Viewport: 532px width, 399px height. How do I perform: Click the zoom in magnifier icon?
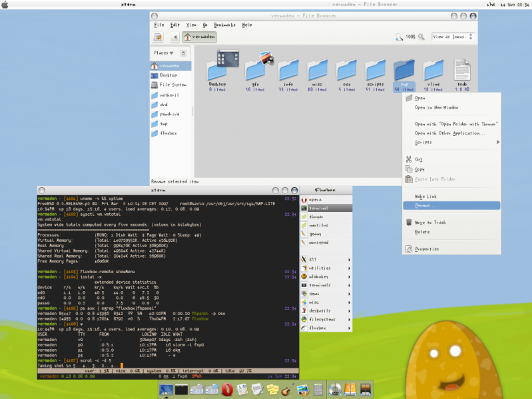422,37
